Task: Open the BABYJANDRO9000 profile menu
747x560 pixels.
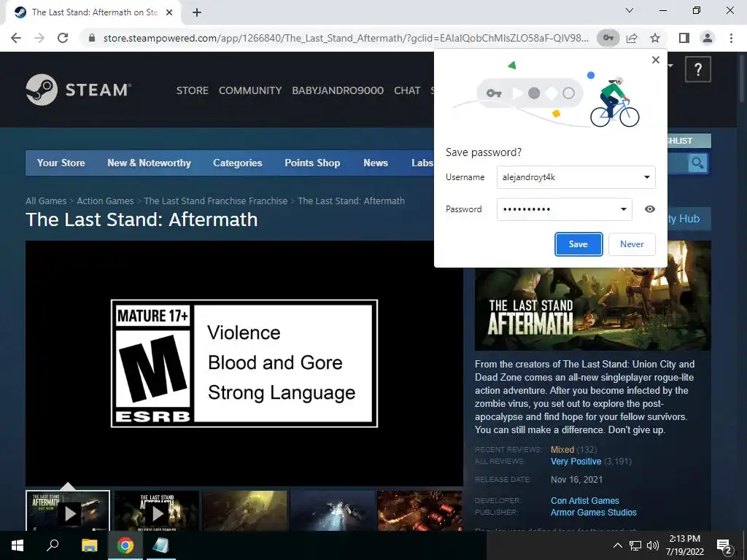Action: 338,90
